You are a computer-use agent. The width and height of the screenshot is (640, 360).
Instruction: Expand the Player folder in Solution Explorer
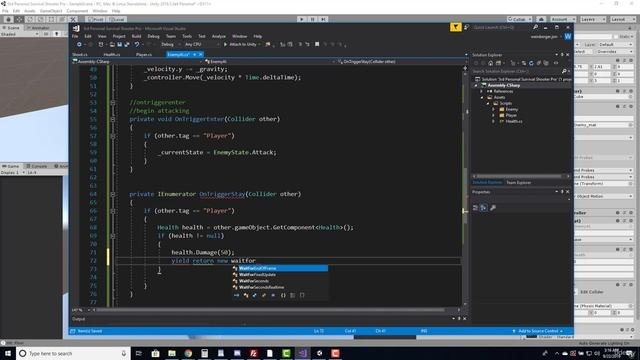[493, 115]
